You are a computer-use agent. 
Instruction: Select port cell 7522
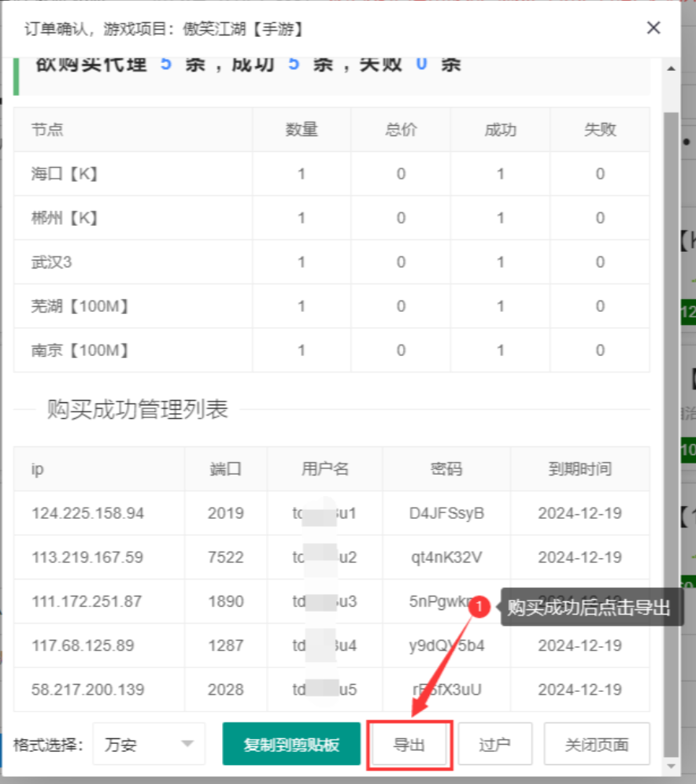(225, 557)
